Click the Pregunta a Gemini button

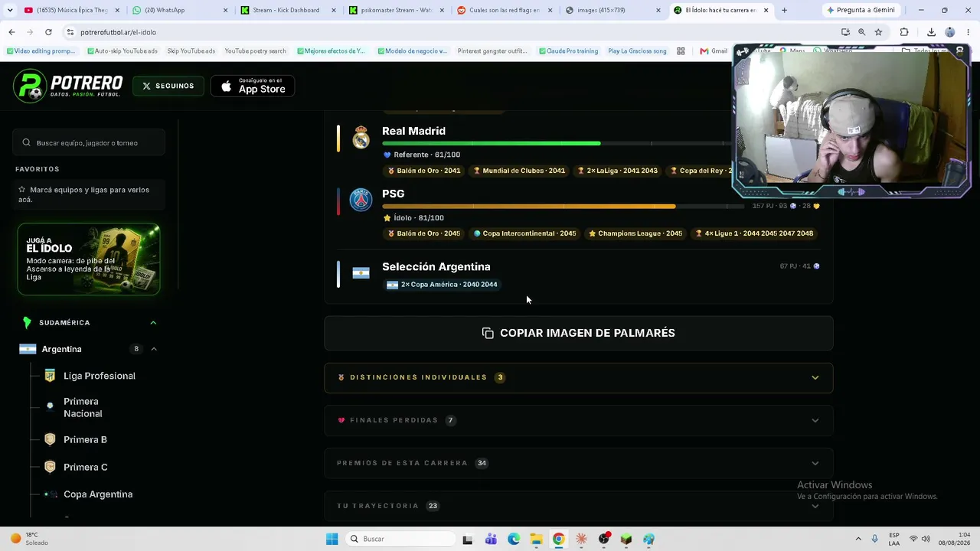pyautogui.click(x=862, y=10)
